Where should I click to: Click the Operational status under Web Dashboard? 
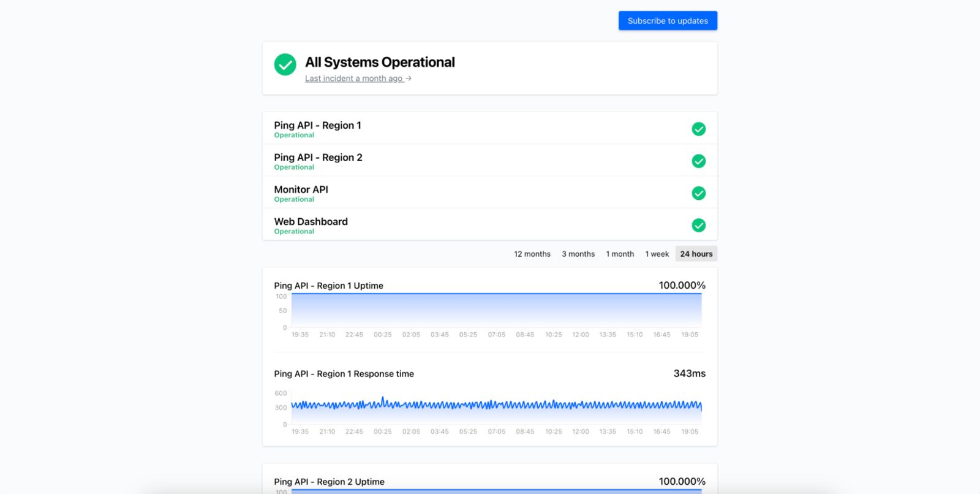[294, 232]
